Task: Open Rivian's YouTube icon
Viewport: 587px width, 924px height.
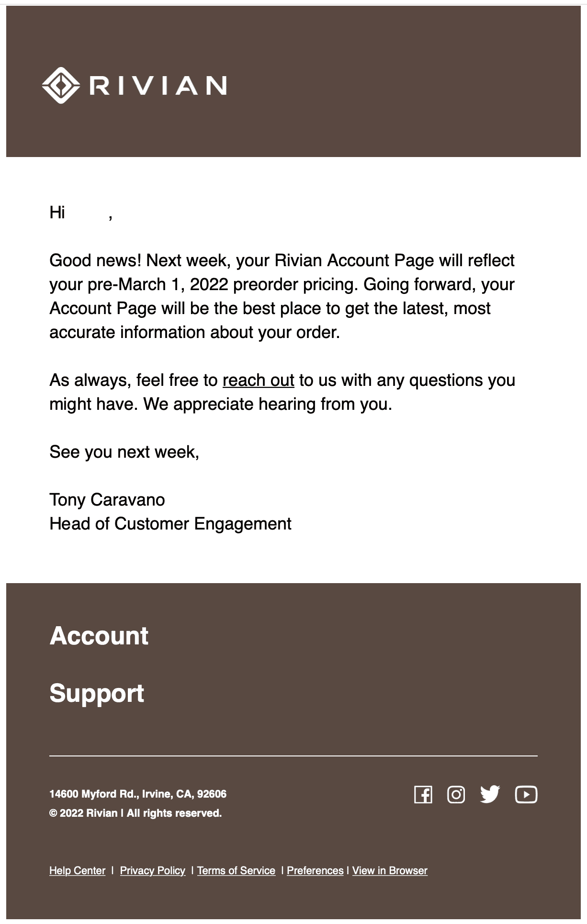Action: [x=526, y=795]
